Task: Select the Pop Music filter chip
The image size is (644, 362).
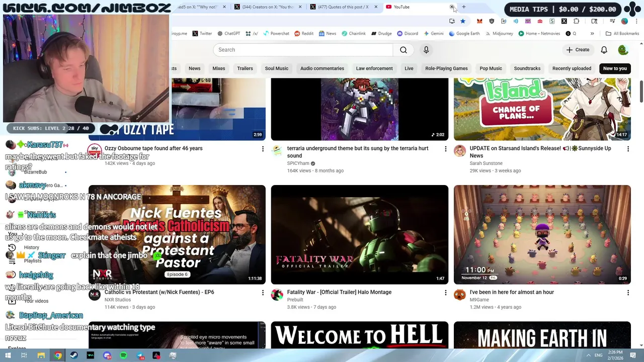Action: tap(491, 68)
